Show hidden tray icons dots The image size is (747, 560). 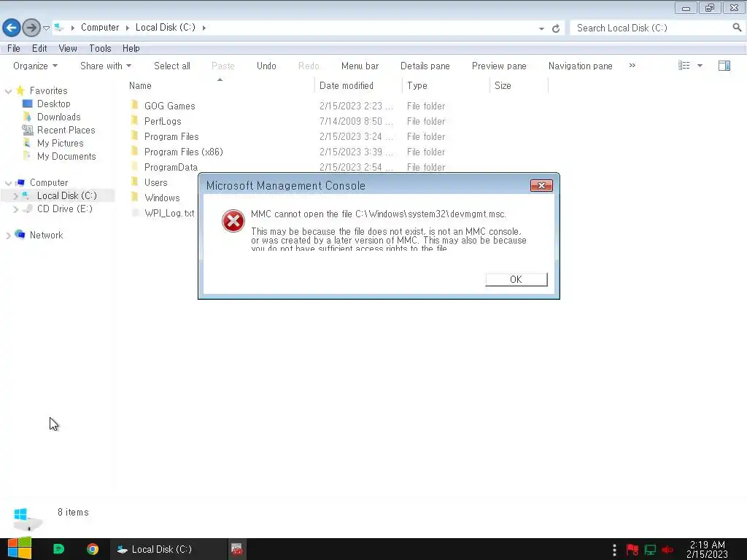tap(614, 550)
